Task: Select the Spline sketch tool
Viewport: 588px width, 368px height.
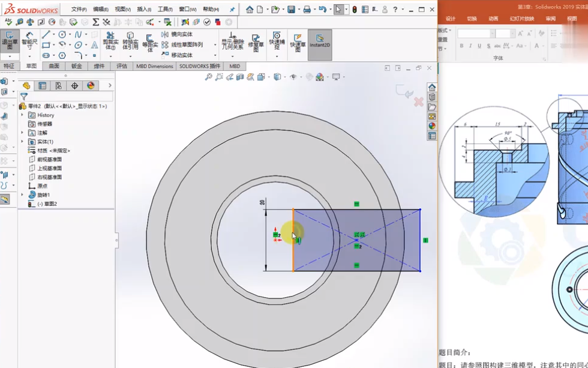Action: [x=78, y=34]
